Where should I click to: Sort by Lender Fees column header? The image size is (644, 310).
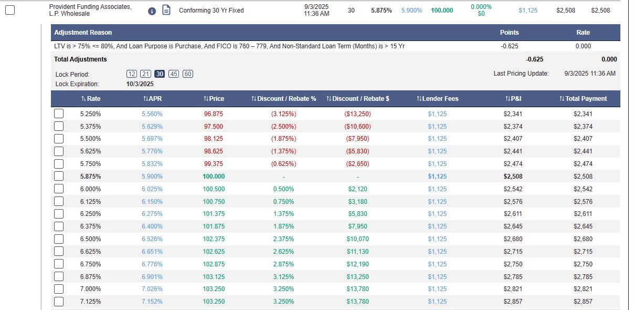[437, 99]
